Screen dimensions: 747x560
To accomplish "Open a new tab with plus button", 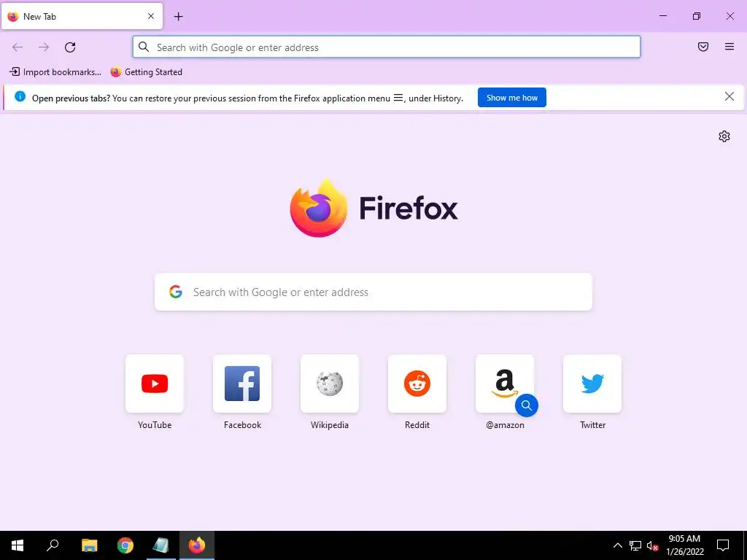I will [179, 17].
